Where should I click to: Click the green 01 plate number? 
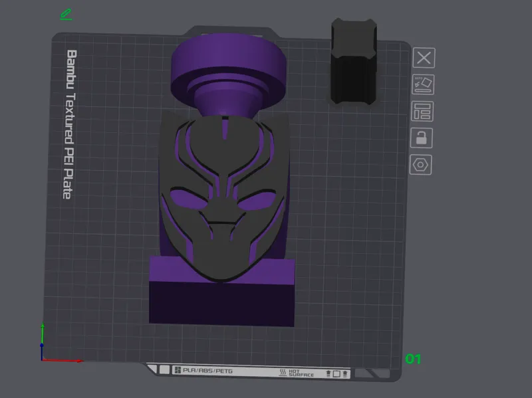pos(413,359)
